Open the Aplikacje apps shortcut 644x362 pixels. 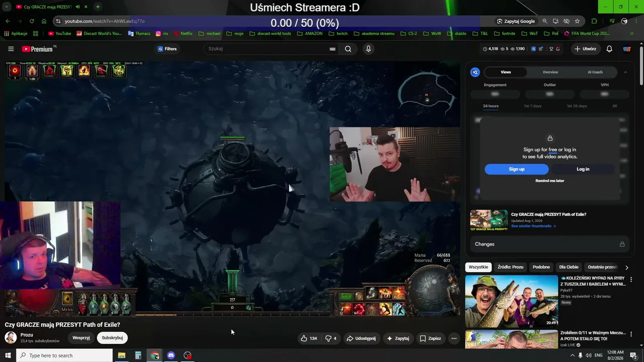(x=16, y=34)
